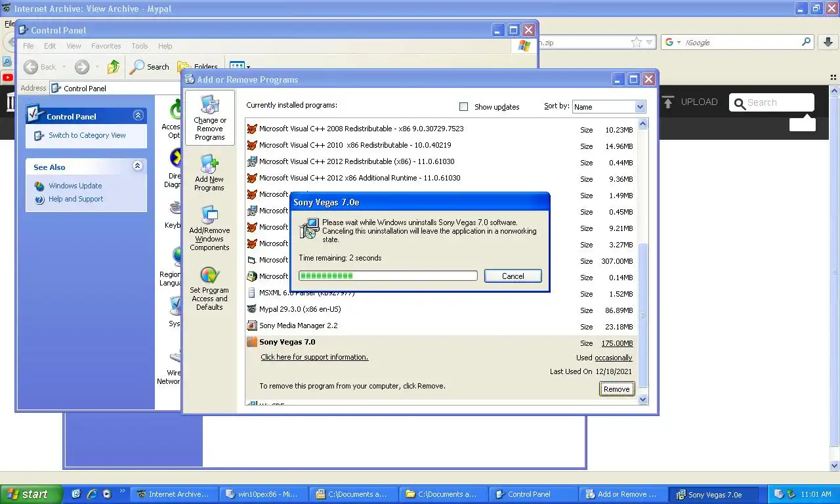This screenshot has width=840, height=504.
Task: Click the Switch to Category View icon
Action: click(39, 135)
